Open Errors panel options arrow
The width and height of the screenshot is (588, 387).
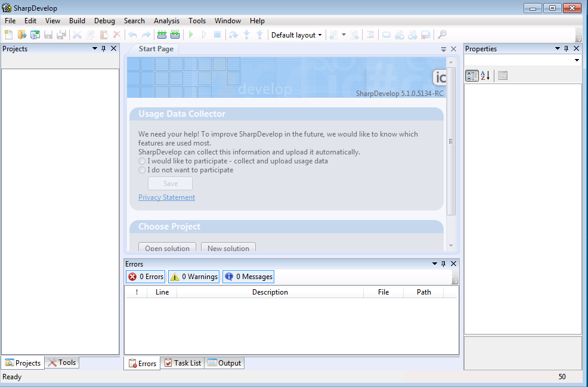(435, 264)
